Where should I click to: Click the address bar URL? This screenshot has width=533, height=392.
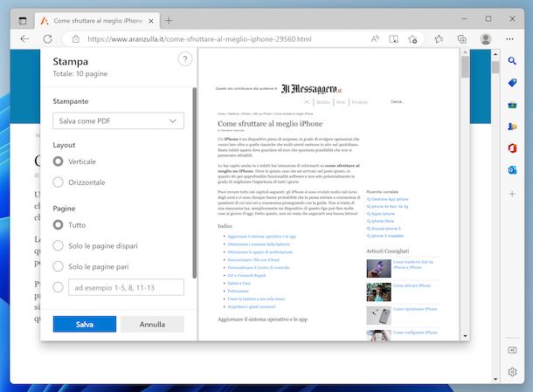point(199,39)
